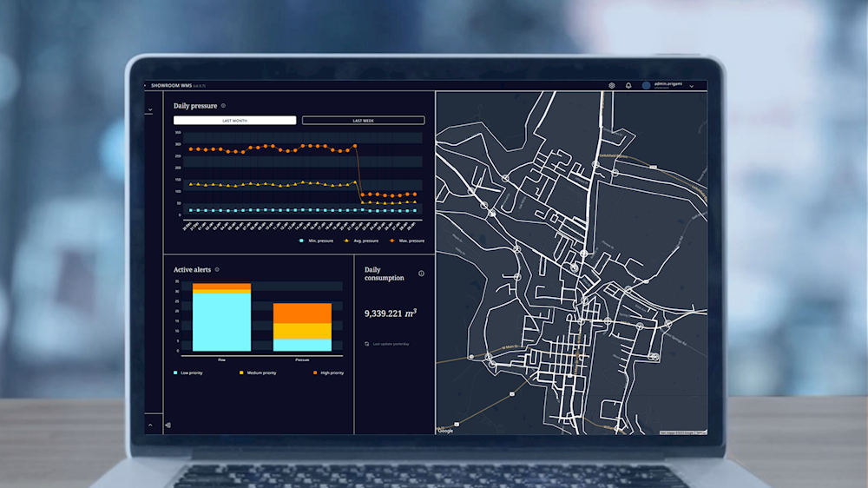This screenshot has height=488, width=868.
Task: Click info icon beside Daily pressure title
Action: tap(223, 106)
